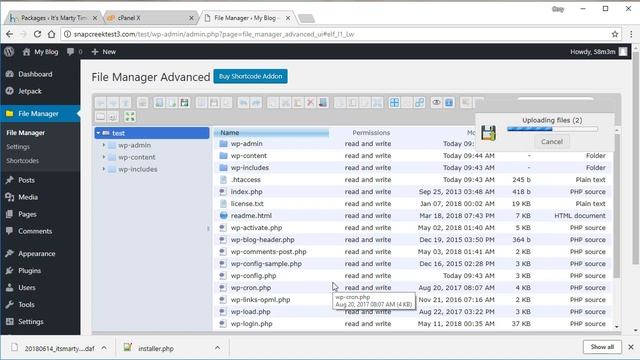640x360 pixels.
Task: Click the Redo toolbar icon
Action: click(256, 102)
